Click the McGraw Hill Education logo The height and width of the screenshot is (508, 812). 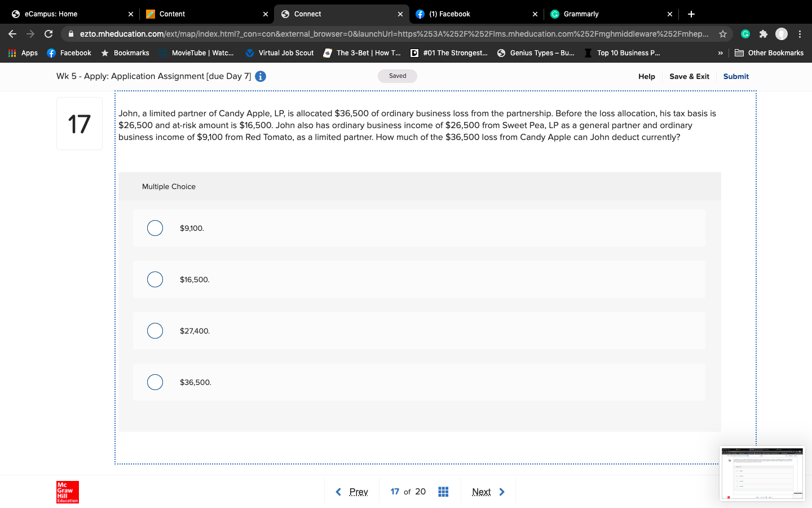(x=67, y=492)
